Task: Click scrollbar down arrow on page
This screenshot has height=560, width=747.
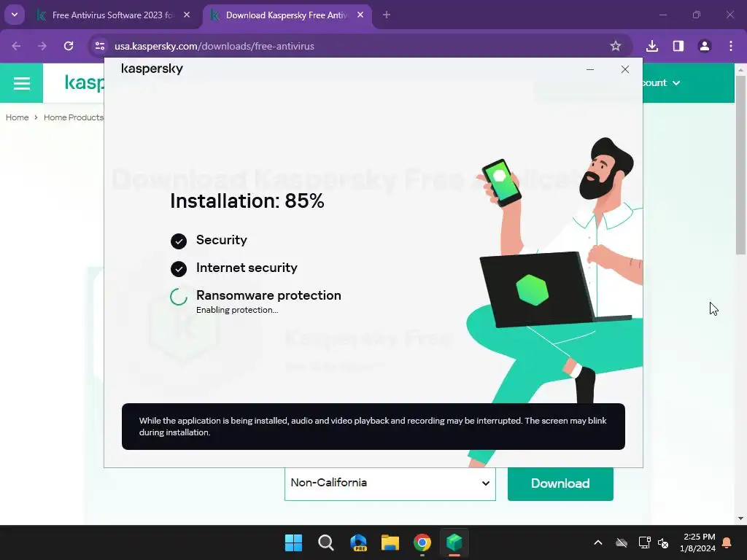Action: [740, 518]
